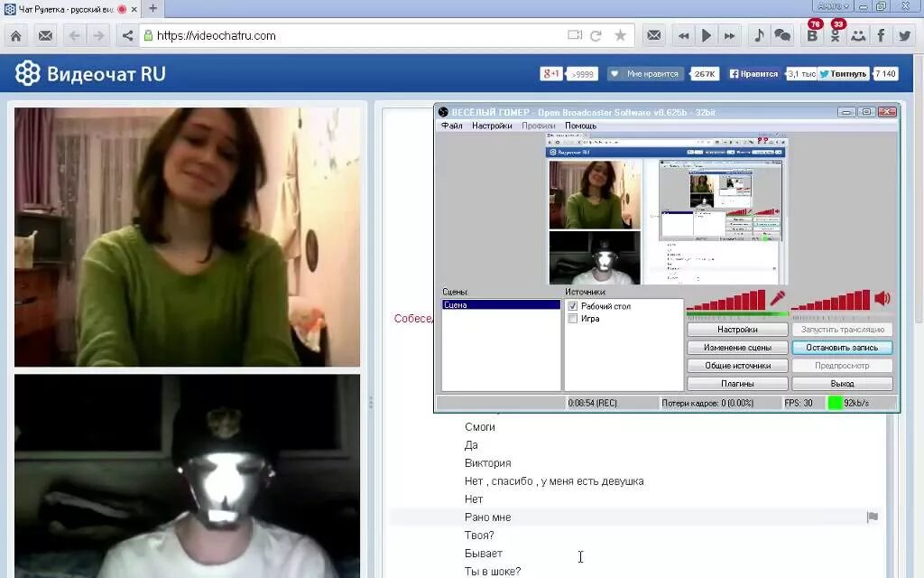Click the Запустить трансляцию button
Image resolution: width=924 pixels, height=578 pixels.
point(842,330)
